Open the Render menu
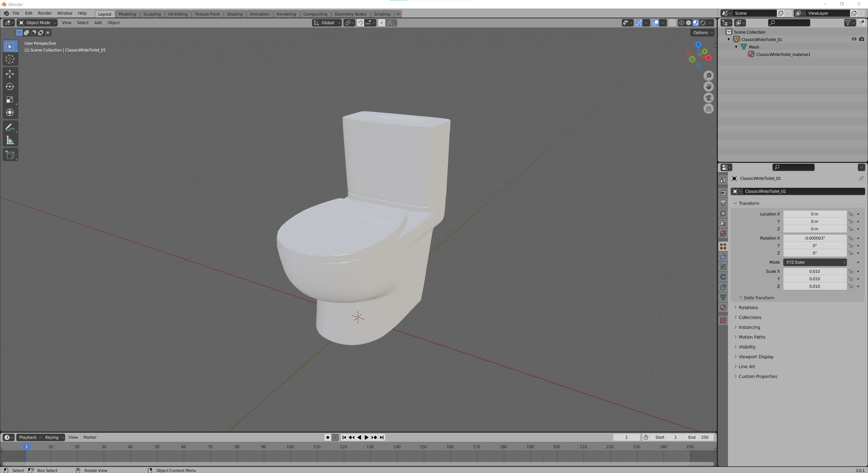Screen dimensions: 868x473 click(x=45, y=13)
